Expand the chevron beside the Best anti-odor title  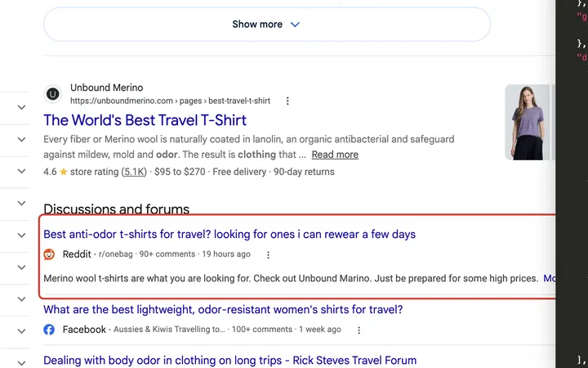22,235
